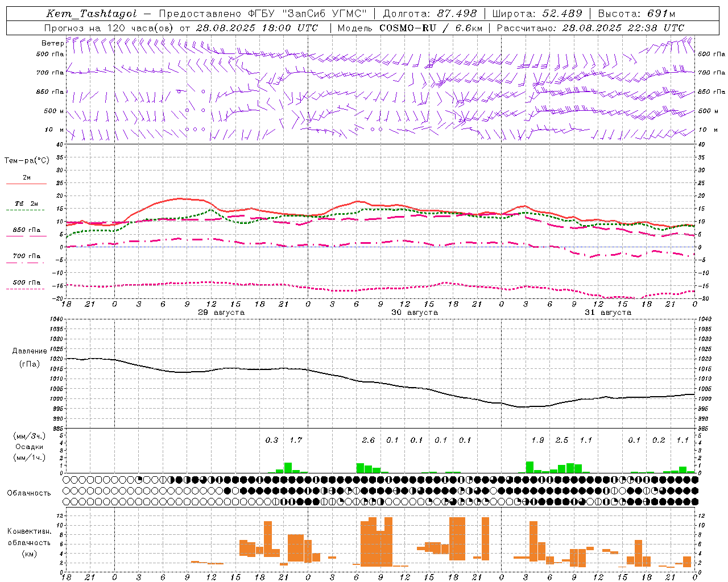Select the precipitation value 0.2
Screen dimensions: 728x582
pyautogui.click(x=659, y=440)
